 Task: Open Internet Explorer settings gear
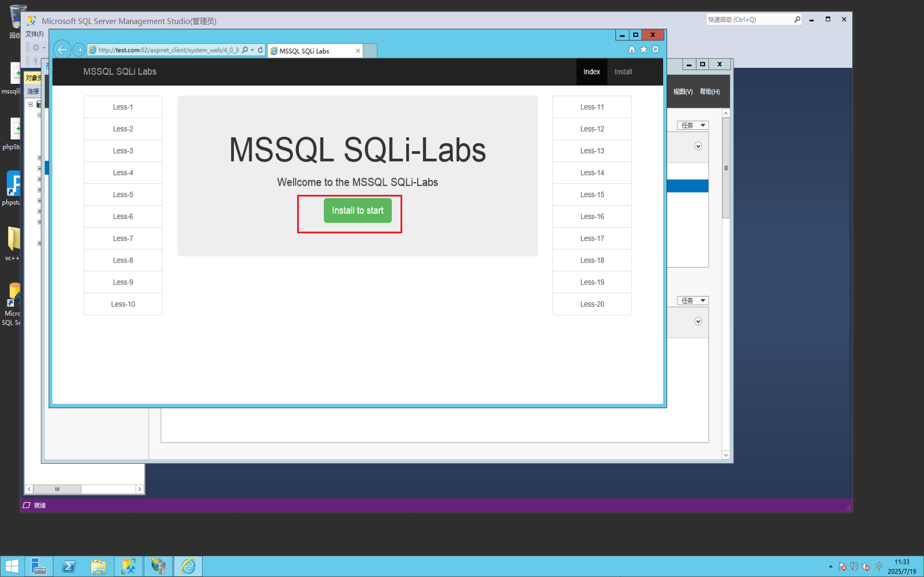[656, 49]
